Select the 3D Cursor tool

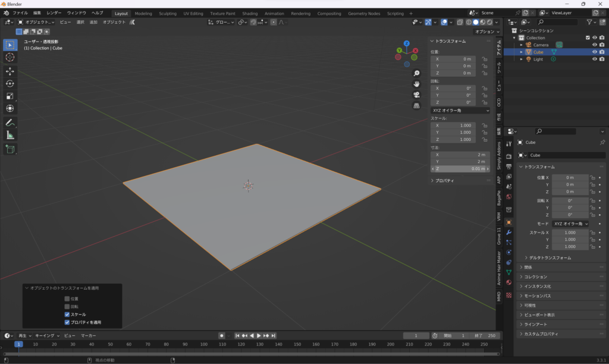[10, 57]
